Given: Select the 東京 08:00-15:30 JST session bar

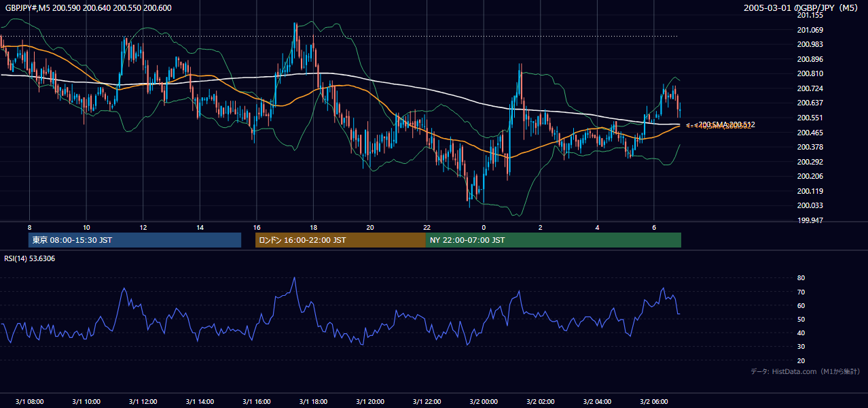Looking at the screenshot, I should pyautogui.click(x=134, y=240).
